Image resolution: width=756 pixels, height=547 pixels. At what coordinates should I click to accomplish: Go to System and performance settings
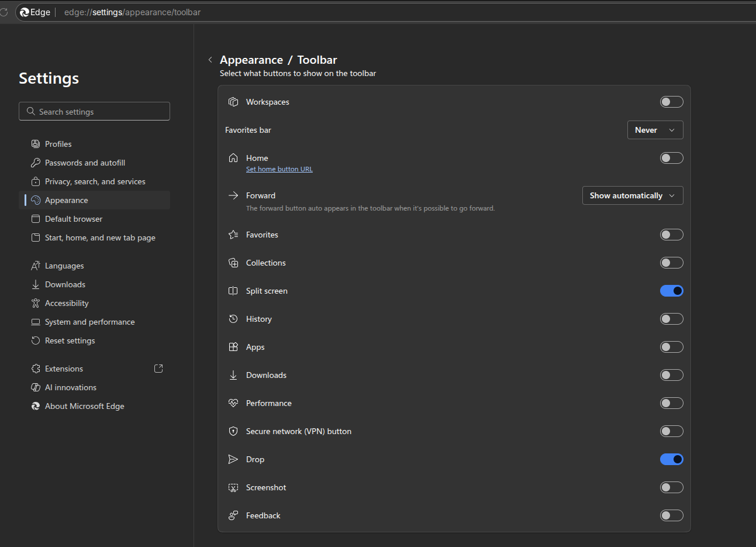(89, 322)
